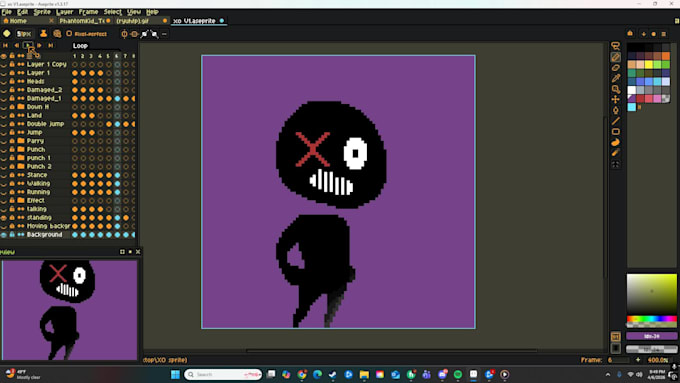Select the Jump layer name
Image resolution: width=680 pixels, height=383 pixels.
pos(35,132)
